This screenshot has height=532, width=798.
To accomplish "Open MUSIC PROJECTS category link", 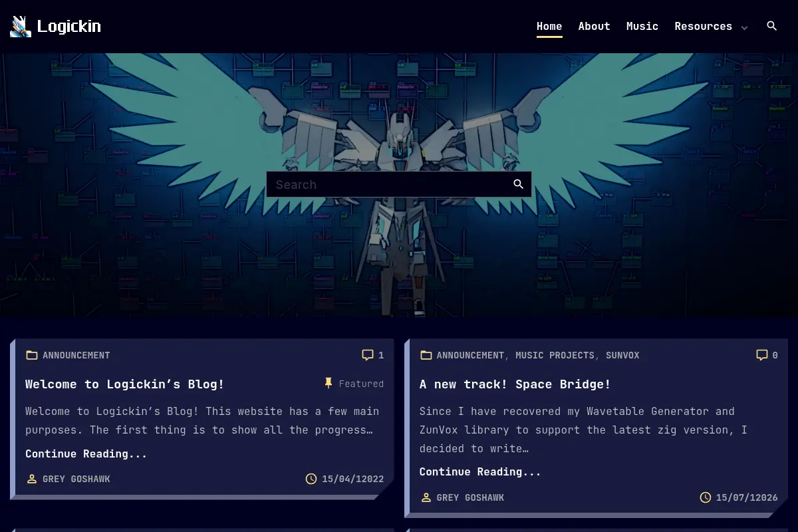I will pos(555,355).
